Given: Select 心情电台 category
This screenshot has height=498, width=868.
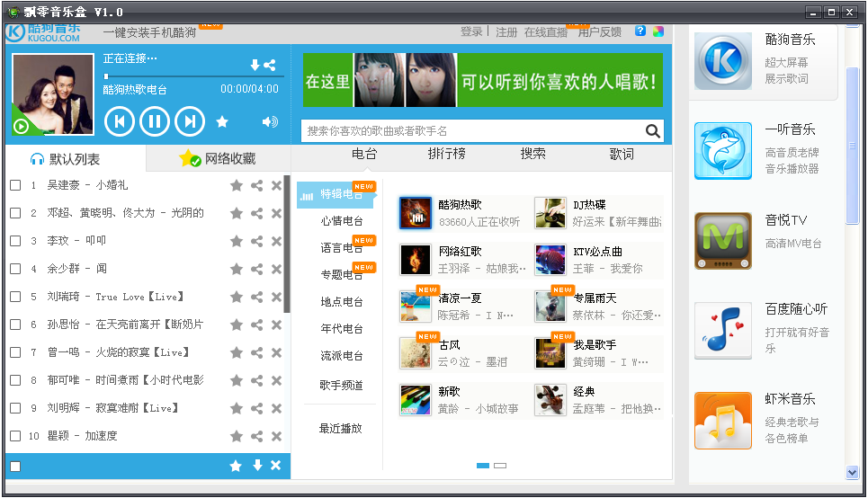Looking at the screenshot, I should 342,221.
